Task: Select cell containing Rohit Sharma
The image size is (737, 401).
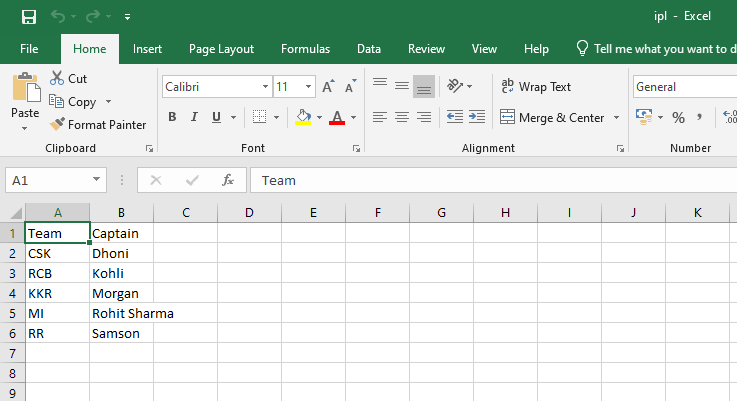Action: tap(122, 313)
